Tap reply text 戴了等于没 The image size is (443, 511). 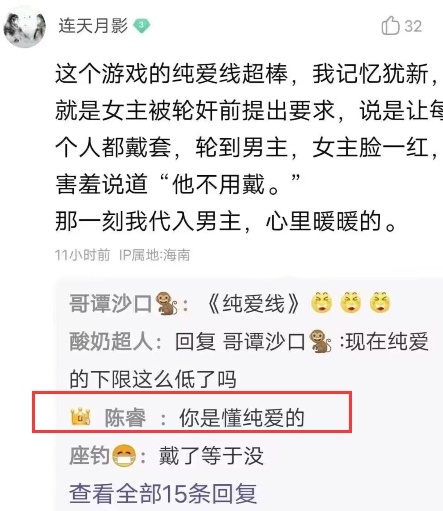[211, 456]
